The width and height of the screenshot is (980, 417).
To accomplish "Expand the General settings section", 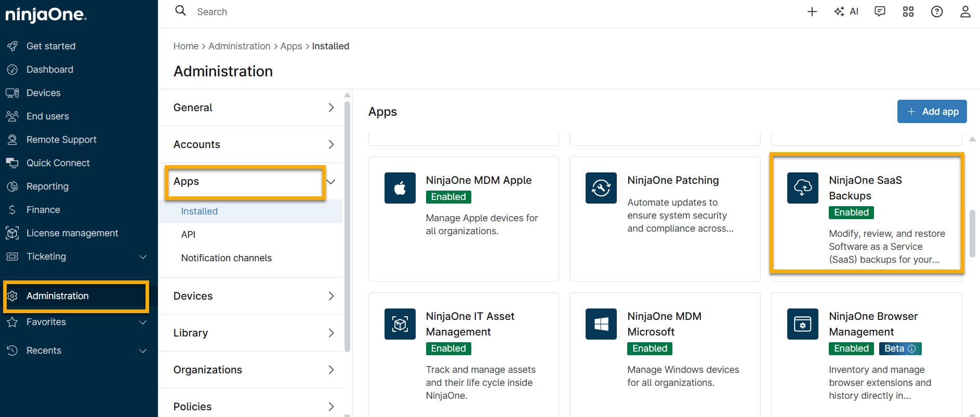I will (250, 107).
